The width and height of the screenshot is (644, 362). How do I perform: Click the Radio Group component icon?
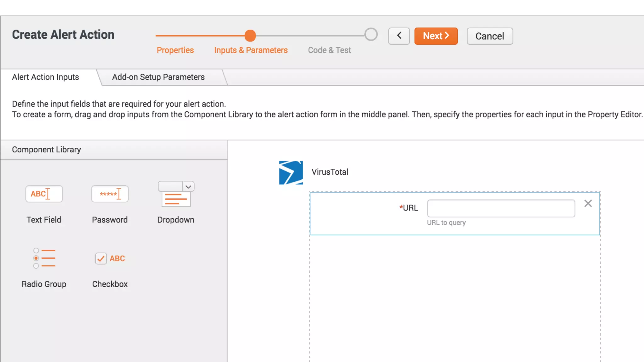(x=44, y=258)
